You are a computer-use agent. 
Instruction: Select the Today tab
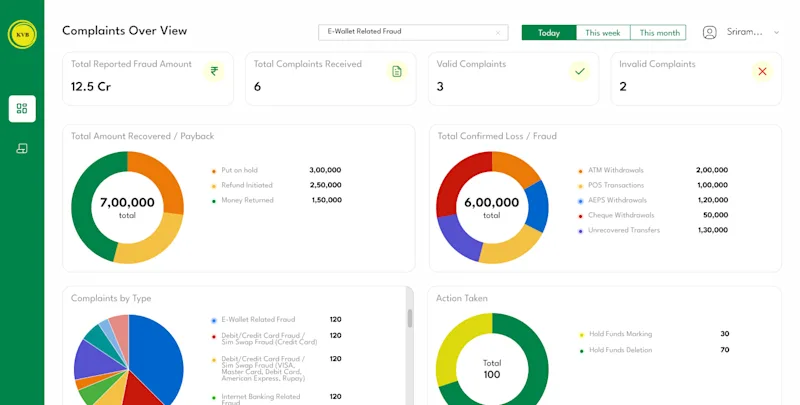[549, 33]
